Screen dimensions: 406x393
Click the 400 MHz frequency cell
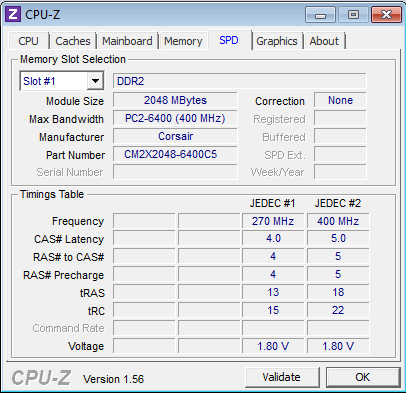click(338, 221)
